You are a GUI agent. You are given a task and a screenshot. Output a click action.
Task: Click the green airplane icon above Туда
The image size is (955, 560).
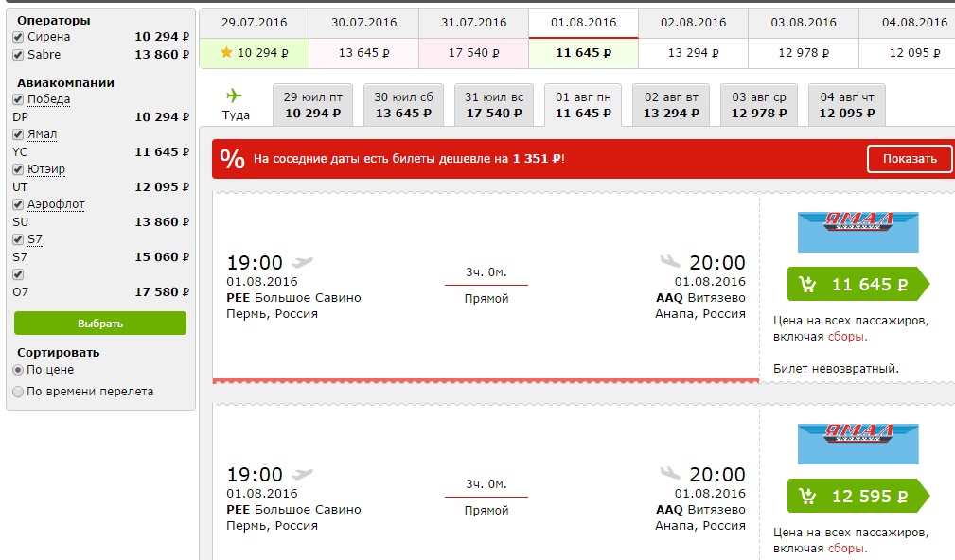point(234,96)
